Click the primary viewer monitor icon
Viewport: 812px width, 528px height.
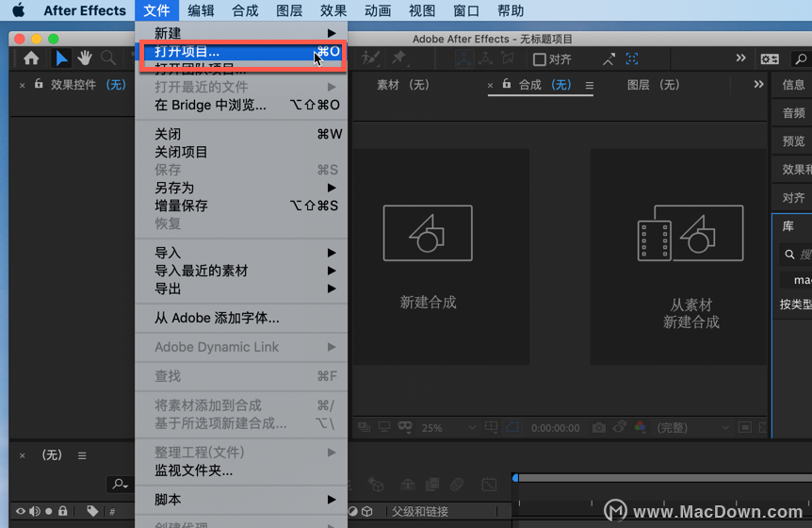coord(384,427)
